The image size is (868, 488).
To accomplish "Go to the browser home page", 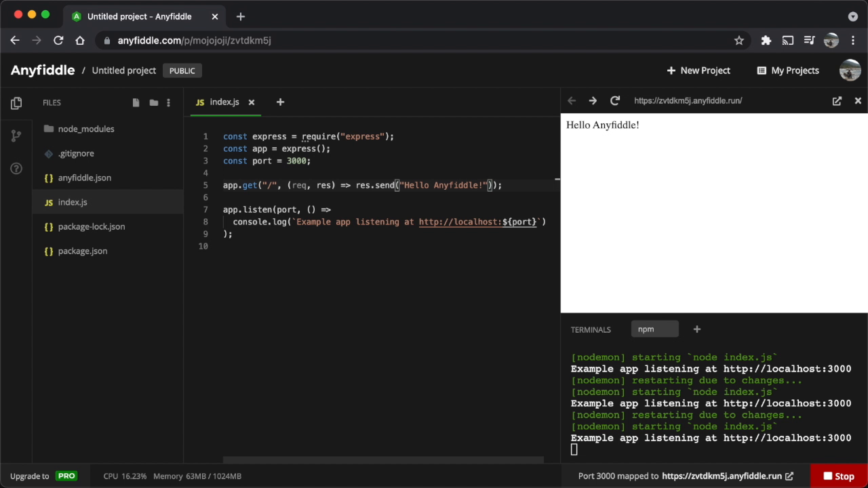I will click(80, 40).
